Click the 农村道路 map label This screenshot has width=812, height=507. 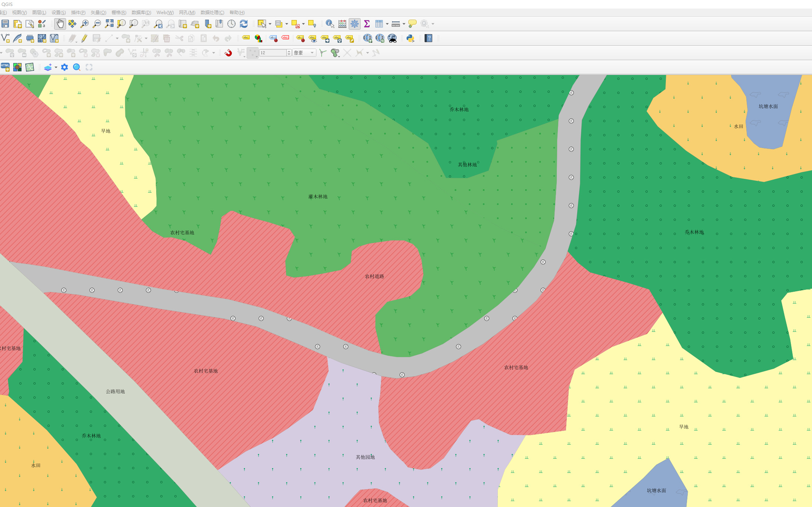point(374,277)
